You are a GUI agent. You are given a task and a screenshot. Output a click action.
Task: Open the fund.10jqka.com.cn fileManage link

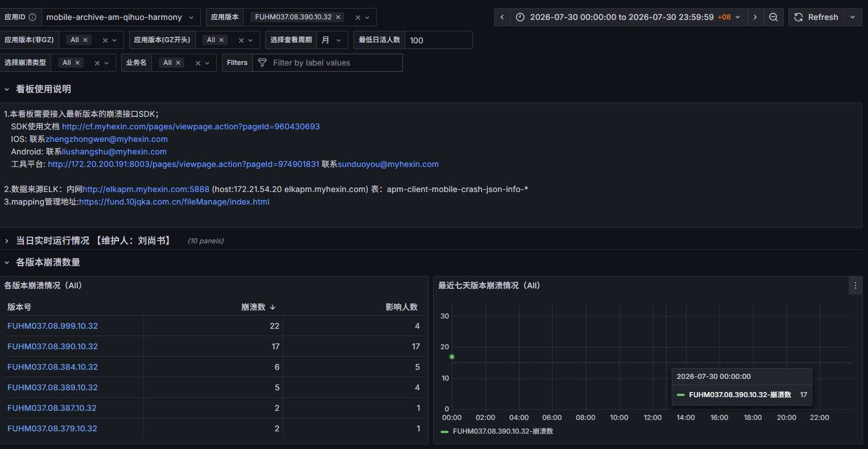click(174, 202)
